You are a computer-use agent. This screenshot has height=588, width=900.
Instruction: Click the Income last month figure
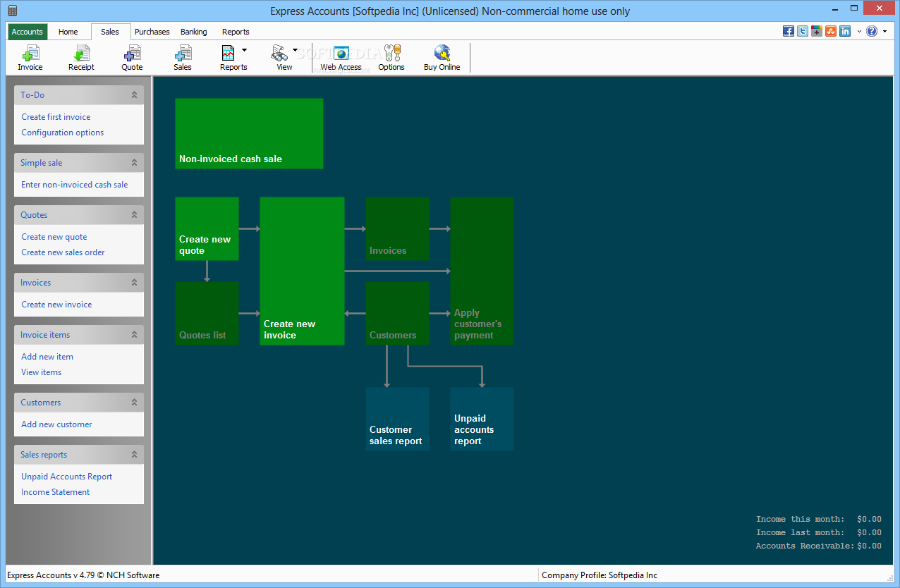click(870, 532)
